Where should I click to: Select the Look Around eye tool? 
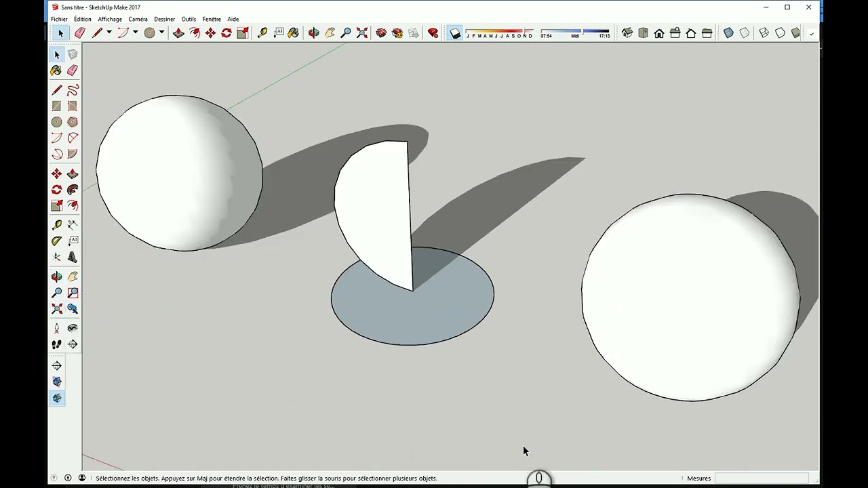[73, 328]
